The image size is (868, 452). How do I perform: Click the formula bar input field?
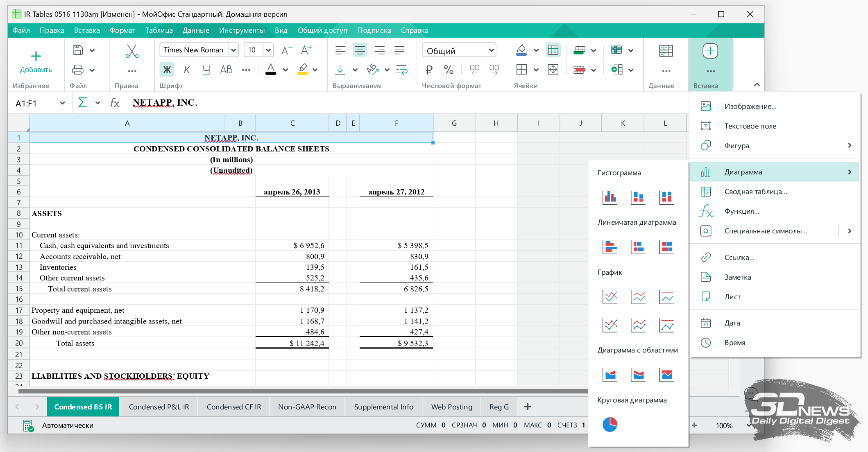pos(408,103)
